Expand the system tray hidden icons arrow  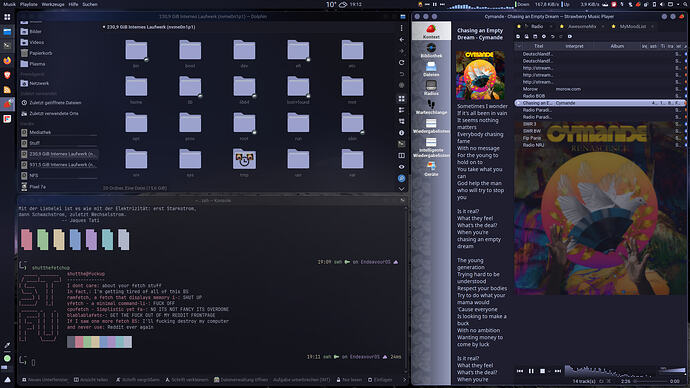click(x=678, y=4)
